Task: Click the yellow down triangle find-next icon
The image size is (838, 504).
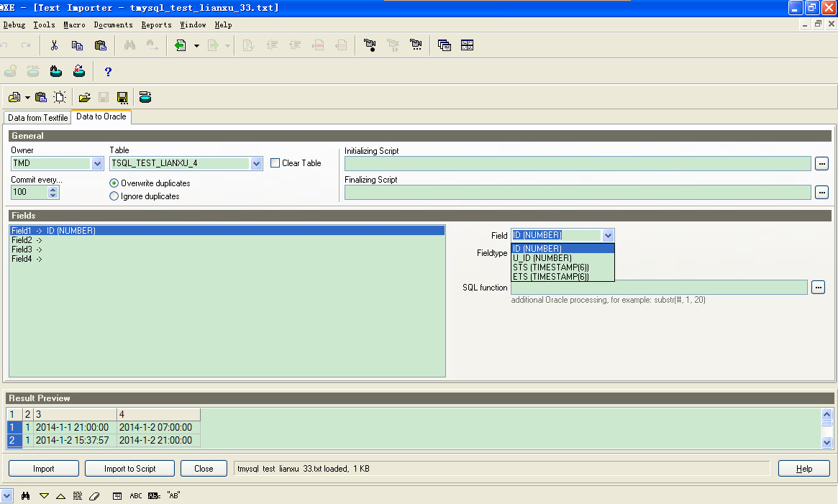Action: coord(45,496)
